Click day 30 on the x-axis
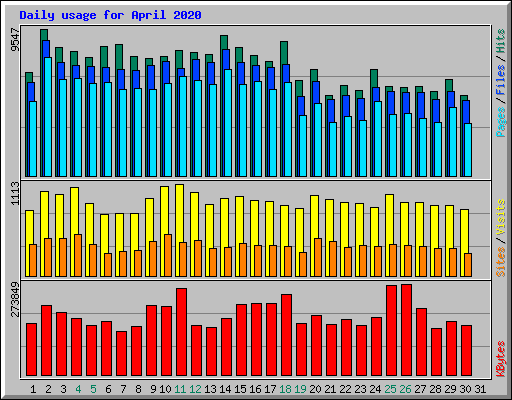512x400 pixels. [x=465, y=389]
